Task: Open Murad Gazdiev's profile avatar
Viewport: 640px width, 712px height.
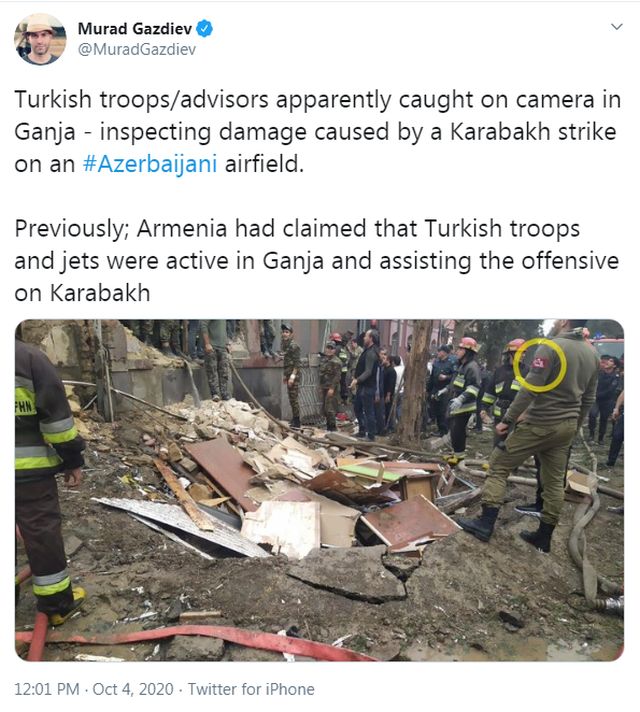Action: pos(40,39)
